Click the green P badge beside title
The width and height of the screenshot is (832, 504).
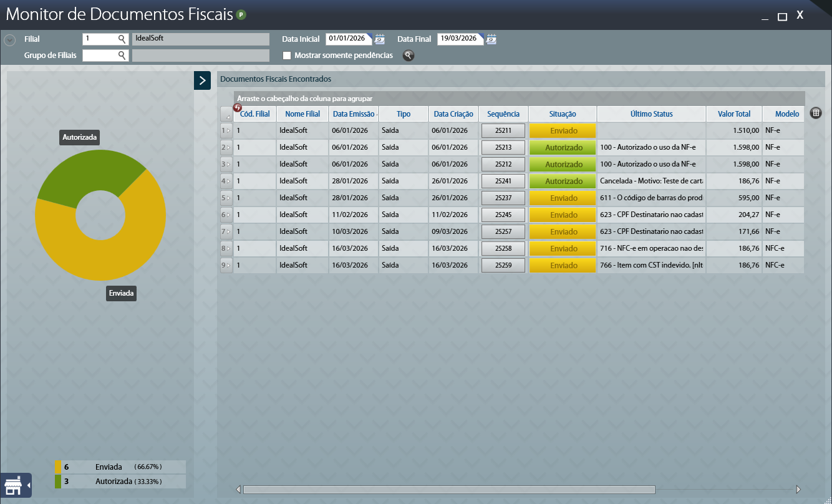pyautogui.click(x=241, y=15)
